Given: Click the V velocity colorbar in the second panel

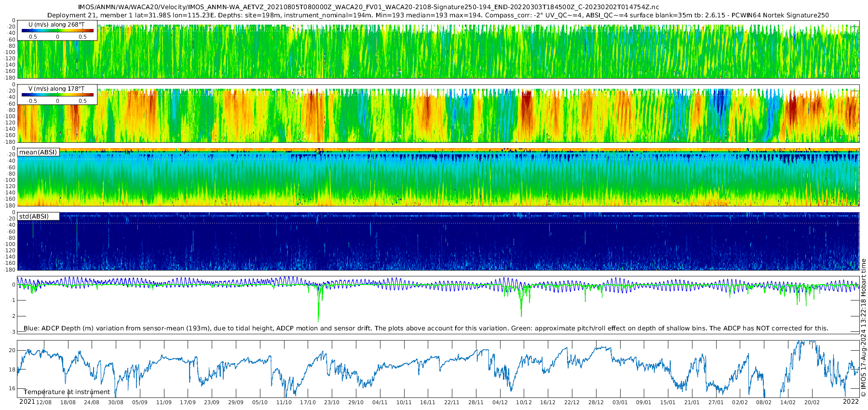Looking at the screenshot, I should point(57,95).
